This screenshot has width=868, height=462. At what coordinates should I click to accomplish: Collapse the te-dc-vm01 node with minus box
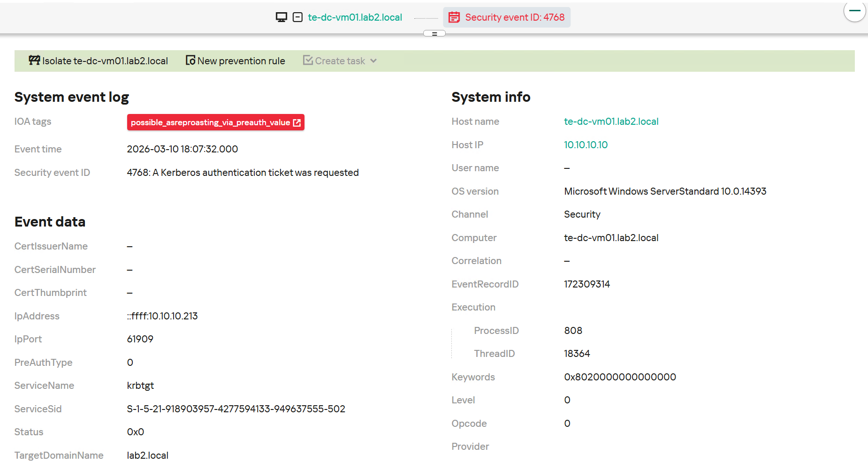point(297,17)
